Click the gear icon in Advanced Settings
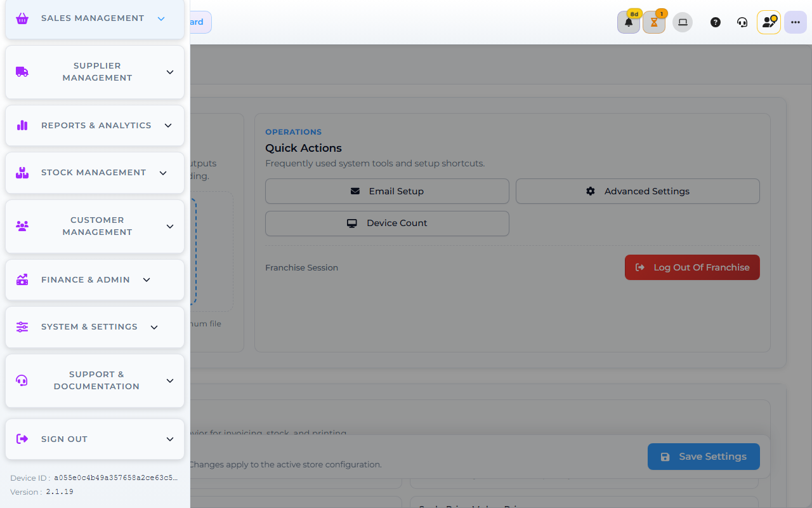Viewport: 812px width, 508px height. click(x=591, y=191)
